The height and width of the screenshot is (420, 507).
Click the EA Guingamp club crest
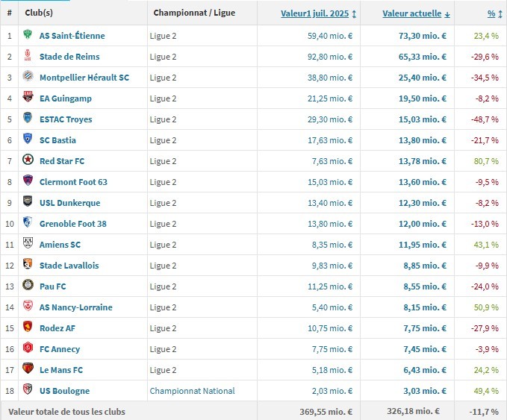coord(28,96)
